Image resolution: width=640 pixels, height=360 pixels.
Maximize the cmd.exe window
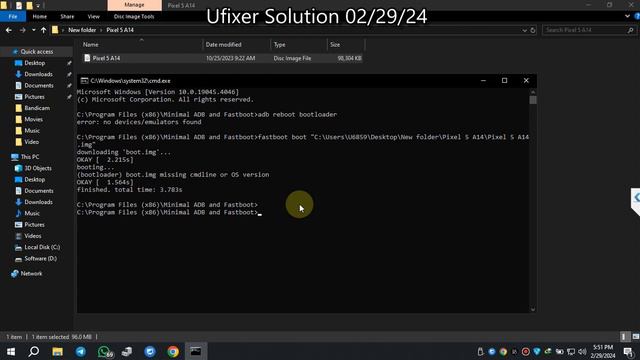[x=504, y=81]
